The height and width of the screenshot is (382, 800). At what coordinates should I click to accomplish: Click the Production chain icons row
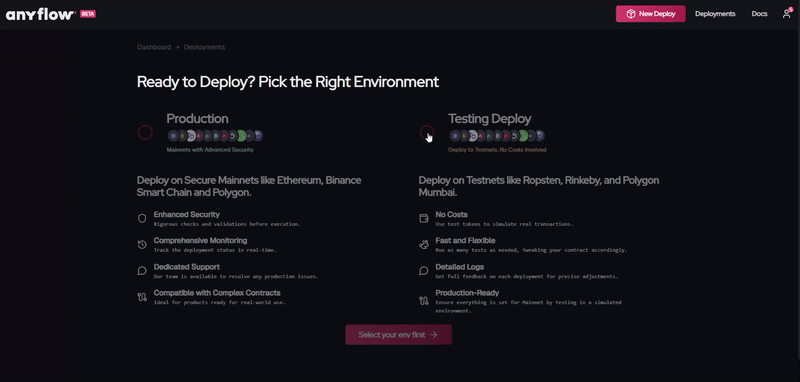tap(215, 136)
